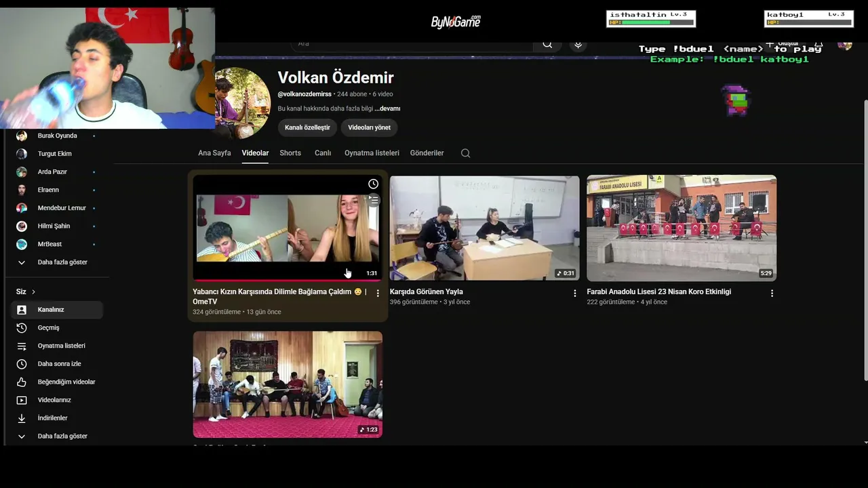Open the three-dot menu for the OmeTV video
Viewport: 868px width, 488px height.
click(378, 293)
